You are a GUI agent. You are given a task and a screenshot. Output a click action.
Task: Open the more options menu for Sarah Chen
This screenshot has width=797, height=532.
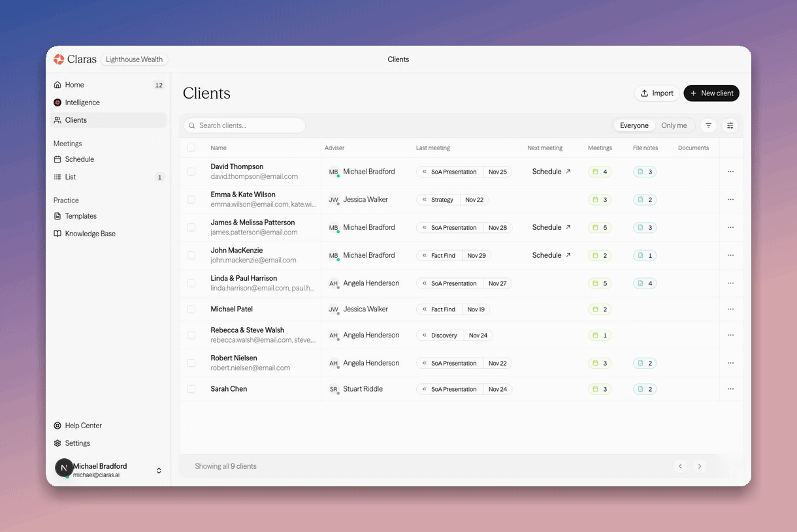point(730,389)
